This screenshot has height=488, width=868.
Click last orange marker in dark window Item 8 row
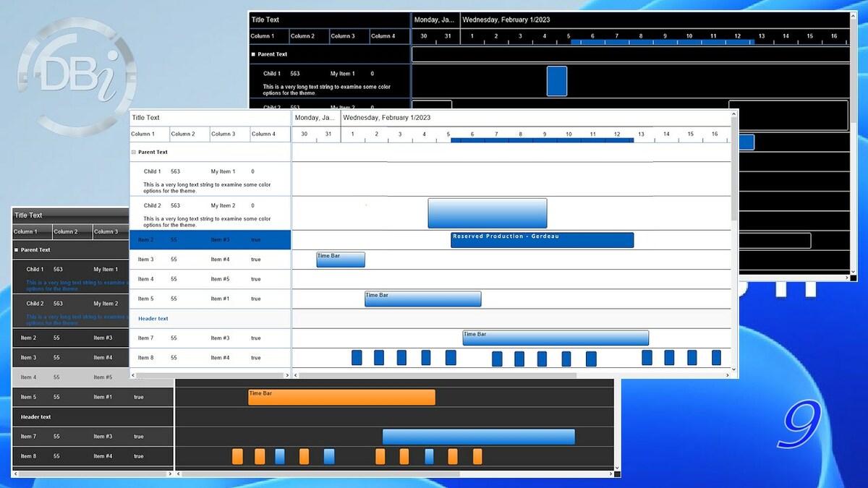coord(477,456)
